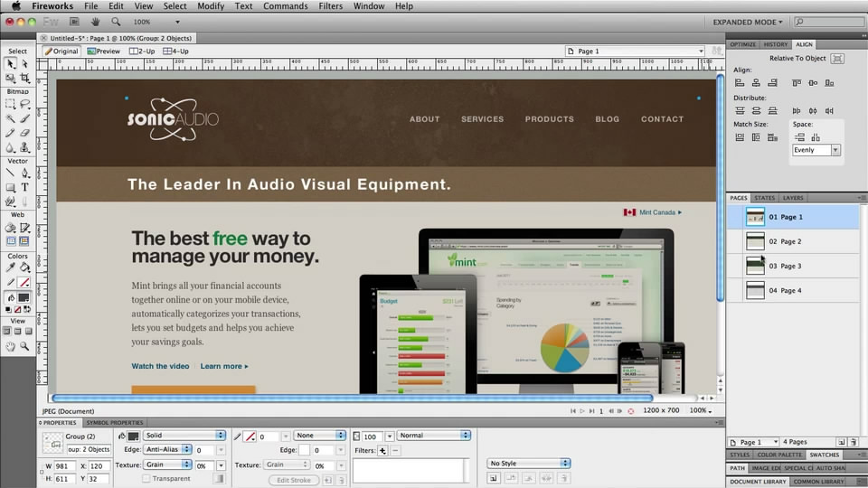Enable the Transparent checkbox
Screen dimensions: 868x488
click(x=146, y=478)
